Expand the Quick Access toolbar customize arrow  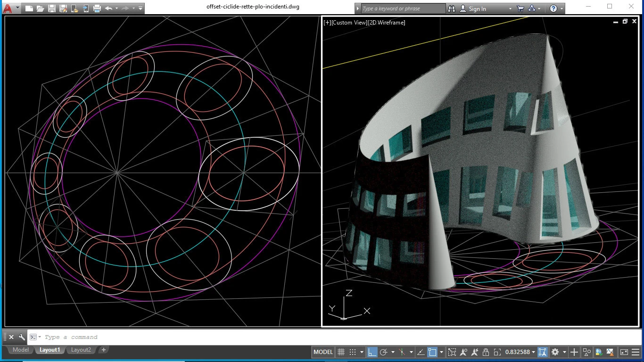tap(140, 8)
